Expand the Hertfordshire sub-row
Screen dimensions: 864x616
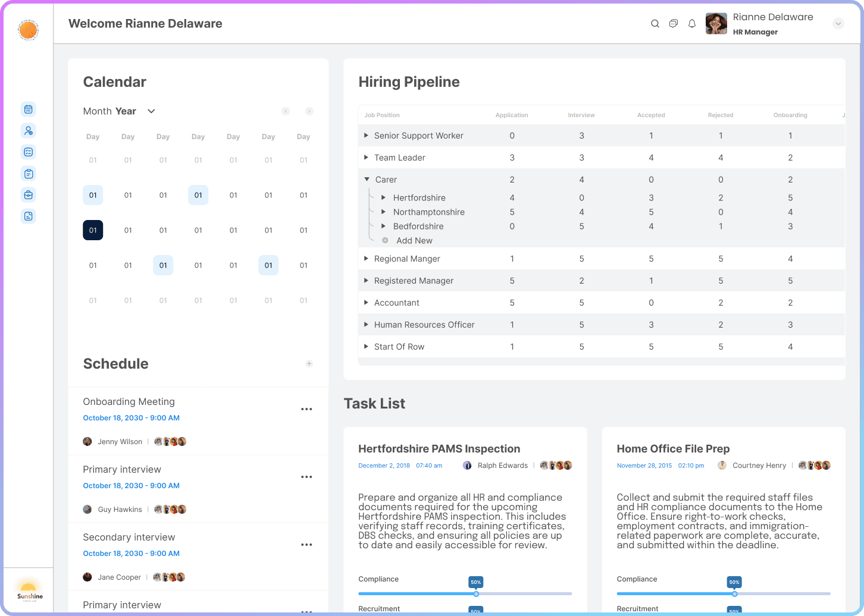point(384,197)
